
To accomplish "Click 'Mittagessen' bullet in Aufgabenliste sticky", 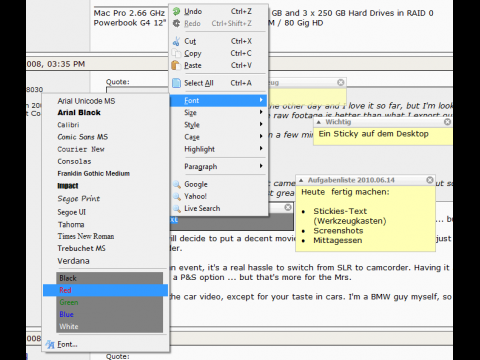I will pyautogui.click(x=337, y=240).
